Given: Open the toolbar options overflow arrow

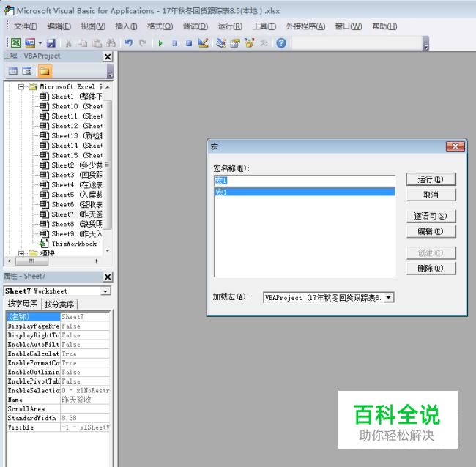Looking at the screenshot, I should point(426,43).
